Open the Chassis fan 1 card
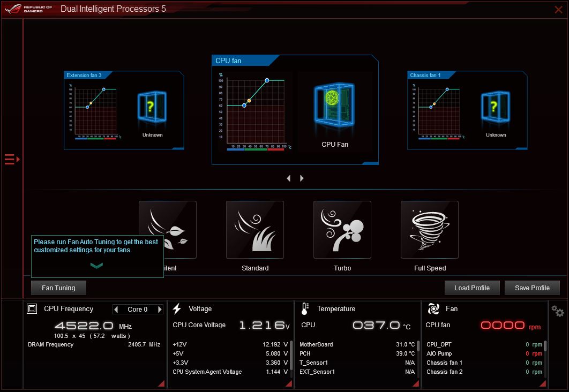 click(466, 110)
